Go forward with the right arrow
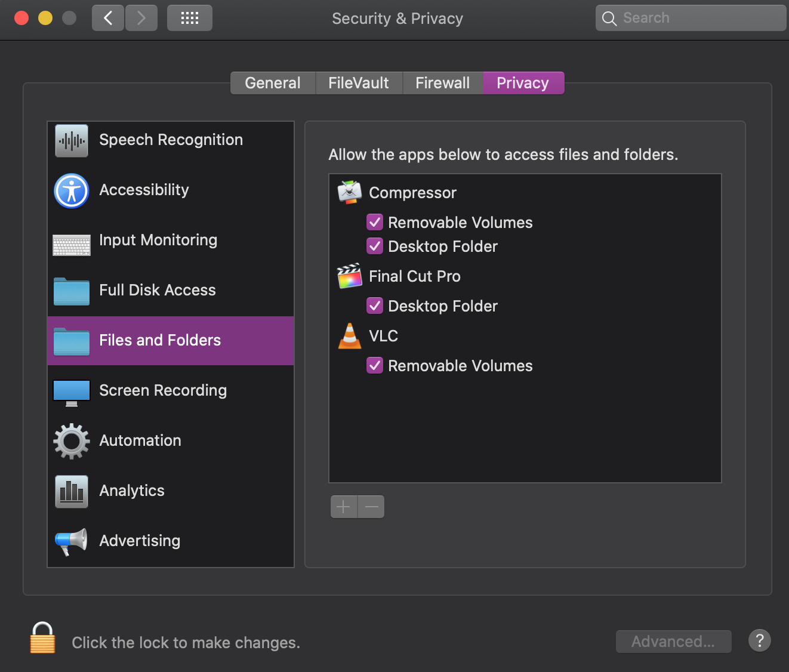Screen dimensions: 789x672 coord(141,18)
